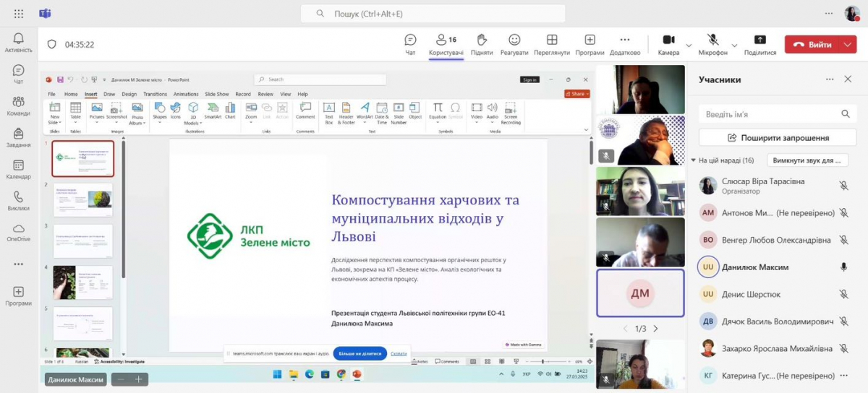Toggle the Microphone (Мікрофон) button
Image resolution: width=868 pixels, height=393 pixels.
point(712,44)
